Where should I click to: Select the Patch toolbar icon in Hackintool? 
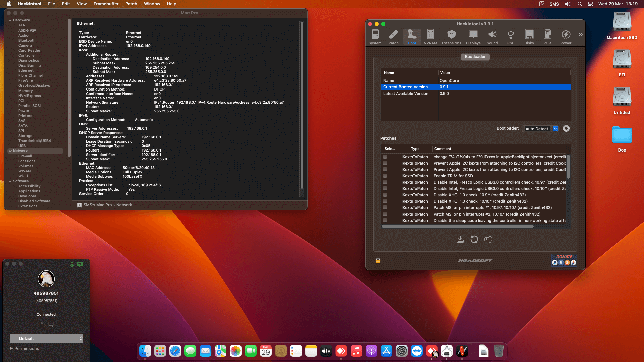coord(393,37)
